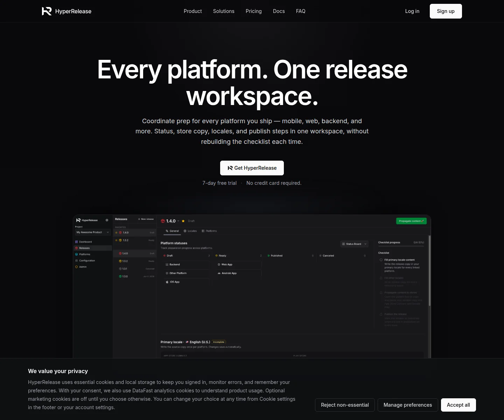The width and height of the screenshot is (504, 420).
Task: Click the HyperRelease logo in the top navbar
Action: pos(66,11)
